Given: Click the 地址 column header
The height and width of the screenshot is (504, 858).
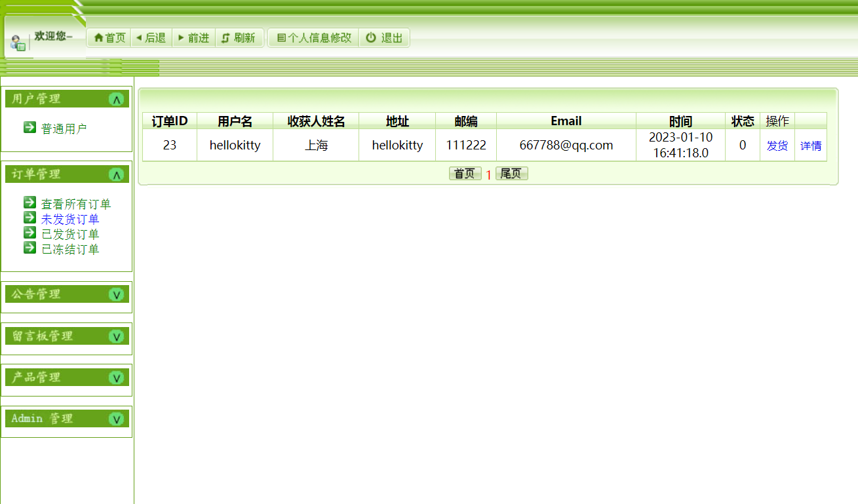Looking at the screenshot, I should (x=397, y=121).
